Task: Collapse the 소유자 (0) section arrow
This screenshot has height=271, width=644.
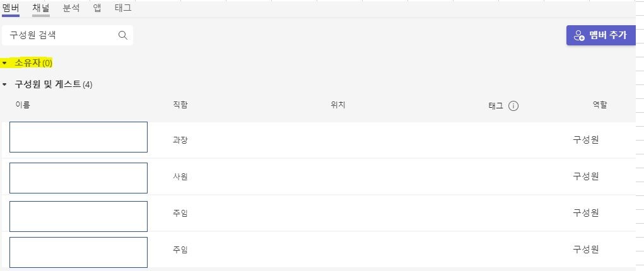Action: coord(4,63)
